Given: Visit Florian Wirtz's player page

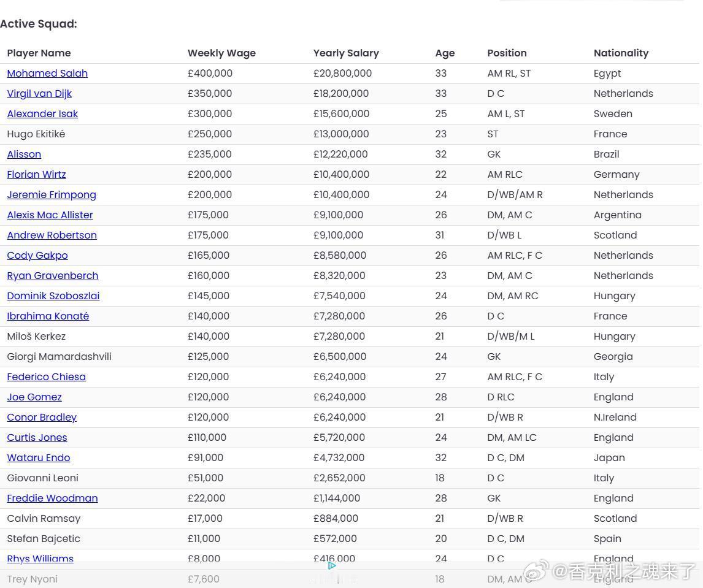Looking at the screenshot, I should pyautogui.click(x=36, y=174).
